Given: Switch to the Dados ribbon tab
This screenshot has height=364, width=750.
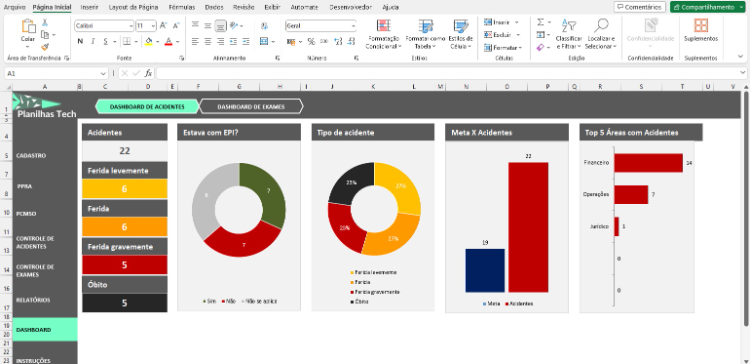Looking at the screenshot, I should click(214, 7).
